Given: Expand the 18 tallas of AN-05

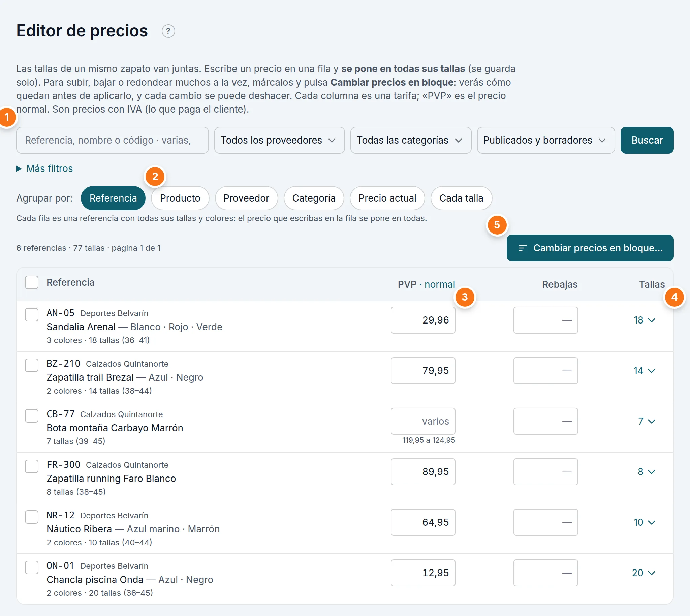Looking at the screenshot, I should point(644,320).
